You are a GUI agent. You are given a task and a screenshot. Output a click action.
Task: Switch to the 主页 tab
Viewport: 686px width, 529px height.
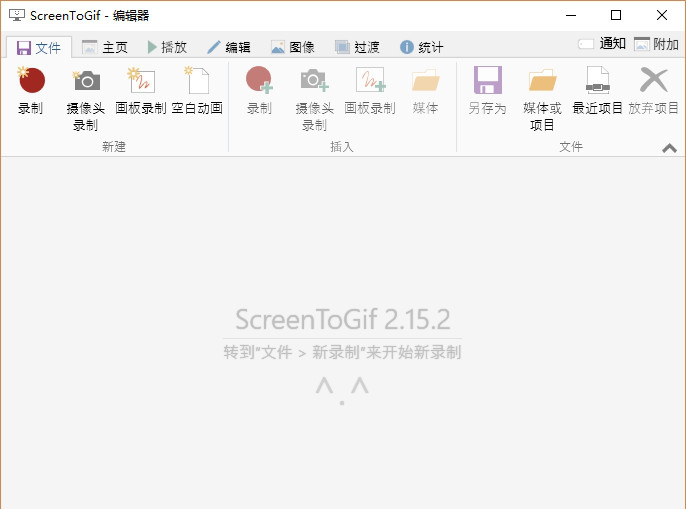click(105, 47)
